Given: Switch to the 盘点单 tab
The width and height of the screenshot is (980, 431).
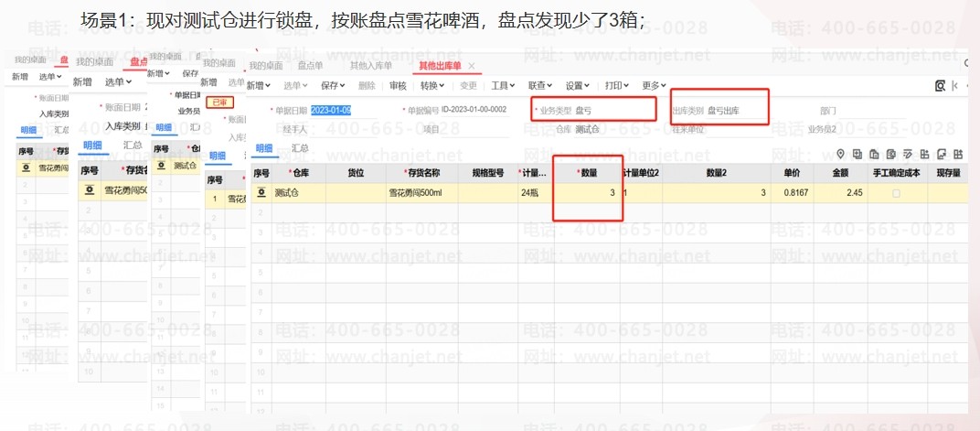Looking at the screenshot, I should coord(310,66).
